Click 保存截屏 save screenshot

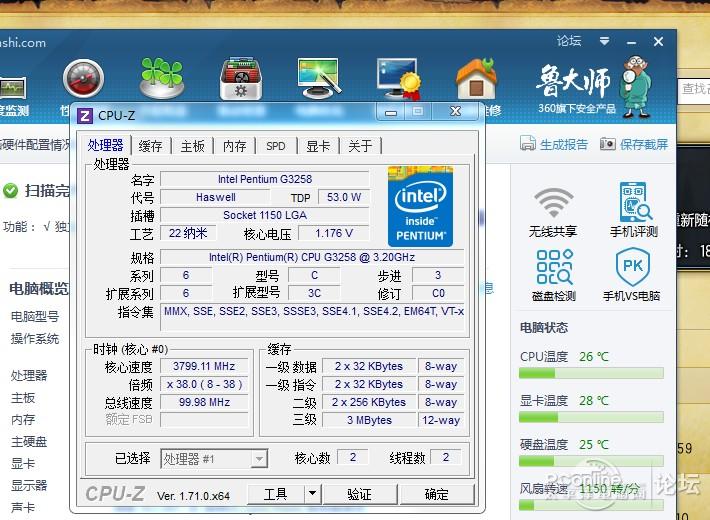pyautogui.click(x=634, y=144)
